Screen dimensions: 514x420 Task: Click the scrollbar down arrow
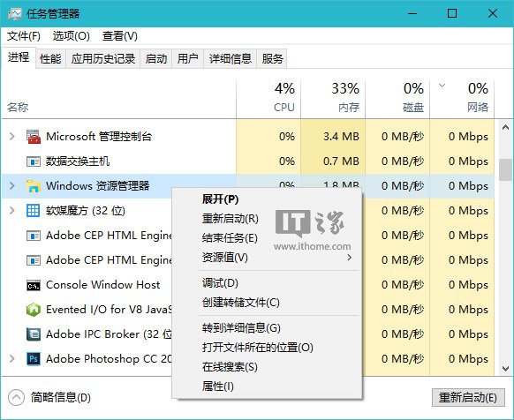505,369
